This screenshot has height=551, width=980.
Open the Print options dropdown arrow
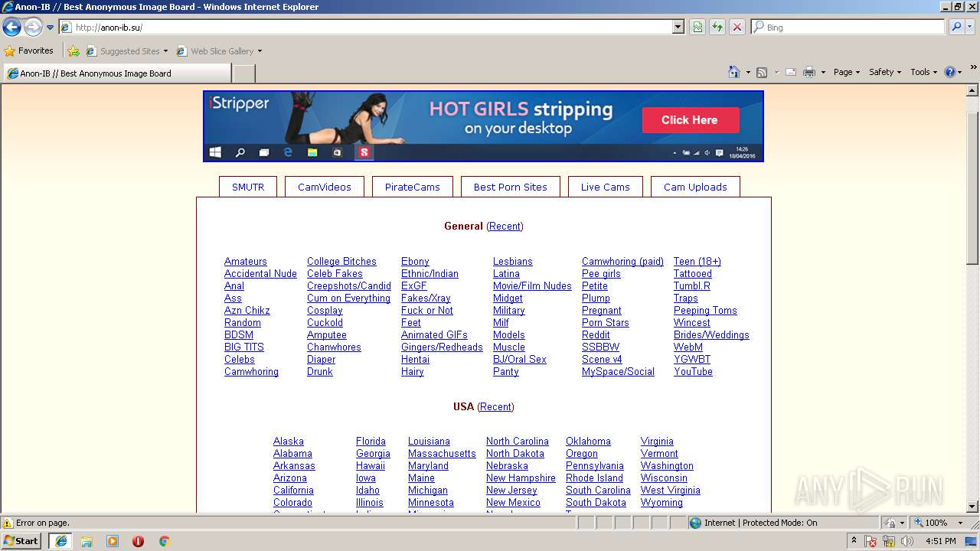(x=823, y=72)
